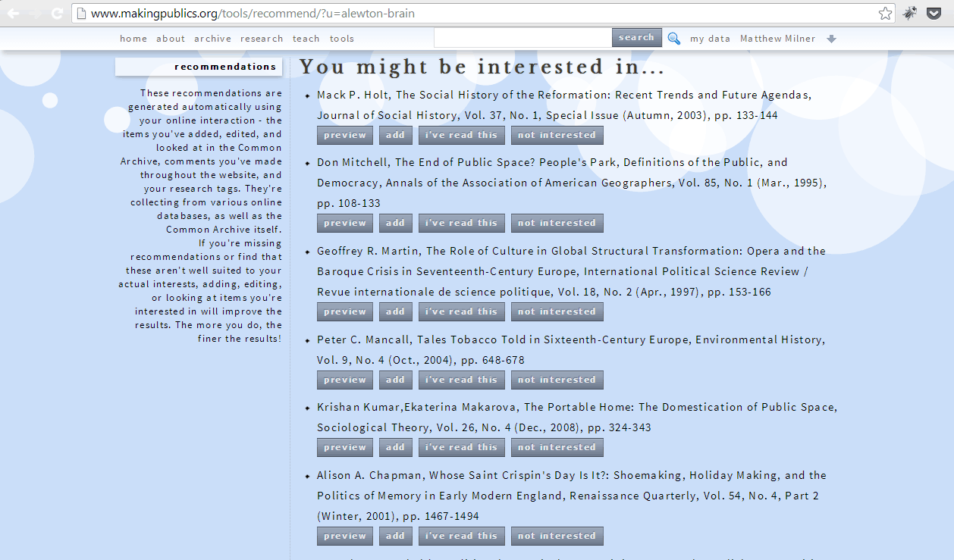The image size is (954, 560).
Task: Open the tools menu item
Action: tap(342, 39)
